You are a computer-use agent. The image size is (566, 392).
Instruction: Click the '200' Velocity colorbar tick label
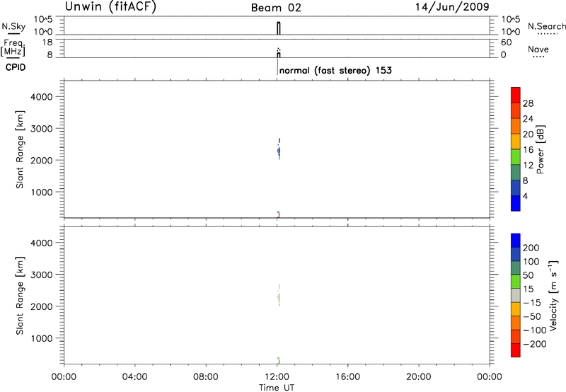(531, 248)
